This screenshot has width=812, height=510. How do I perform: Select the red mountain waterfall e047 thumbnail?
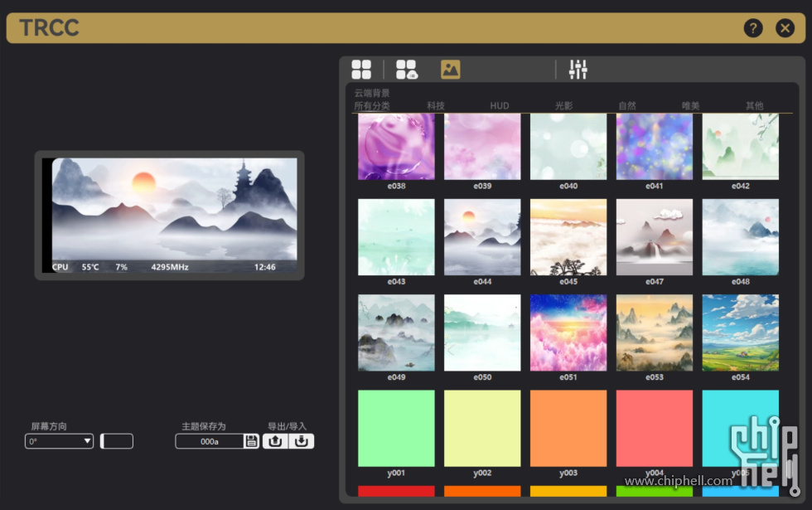click(x=654, y=237)
